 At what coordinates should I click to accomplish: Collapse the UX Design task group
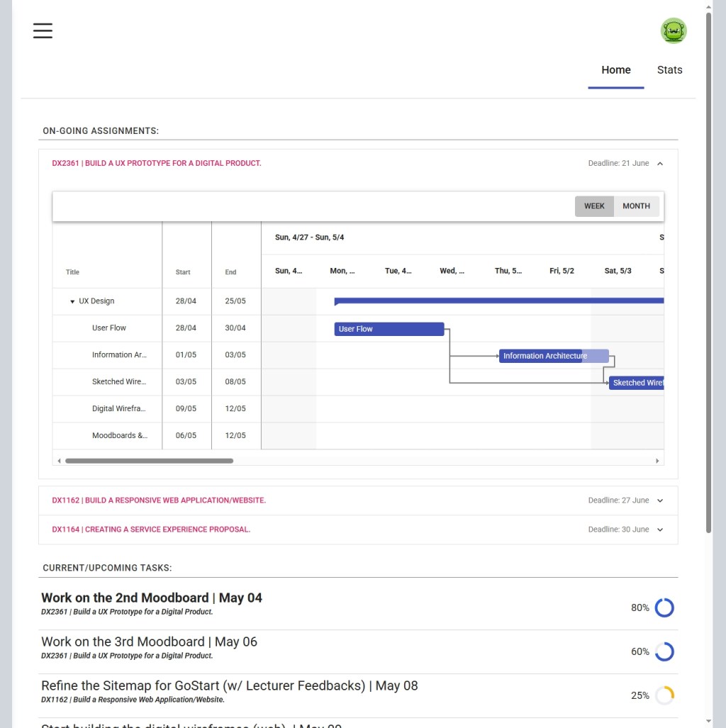72,301
